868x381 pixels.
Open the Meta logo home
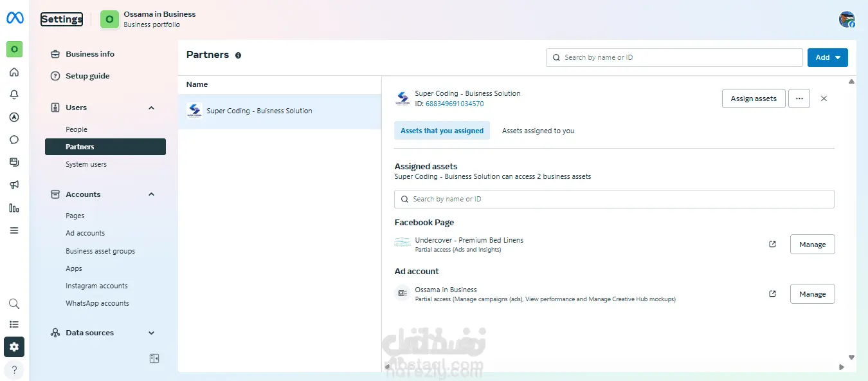pos(15,19)
